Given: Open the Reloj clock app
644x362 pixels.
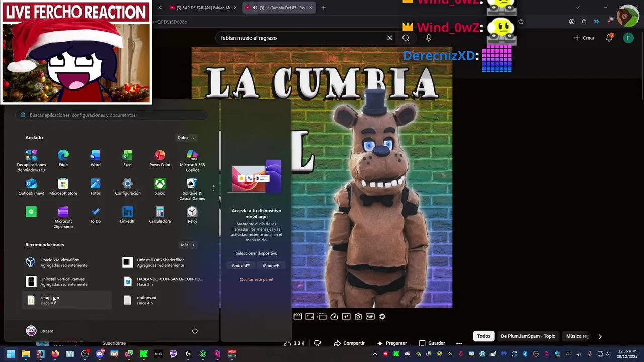Looking at the screenshot, I should [192, 215].
